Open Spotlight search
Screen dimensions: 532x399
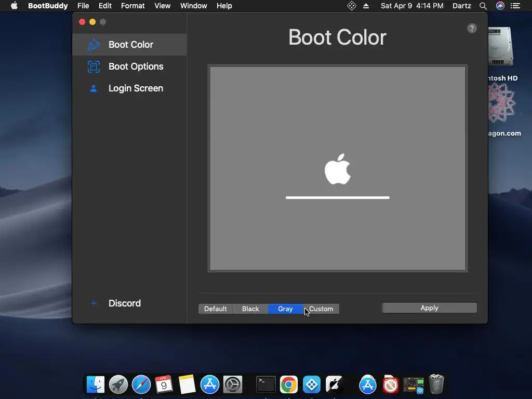[x=483, y=6]
